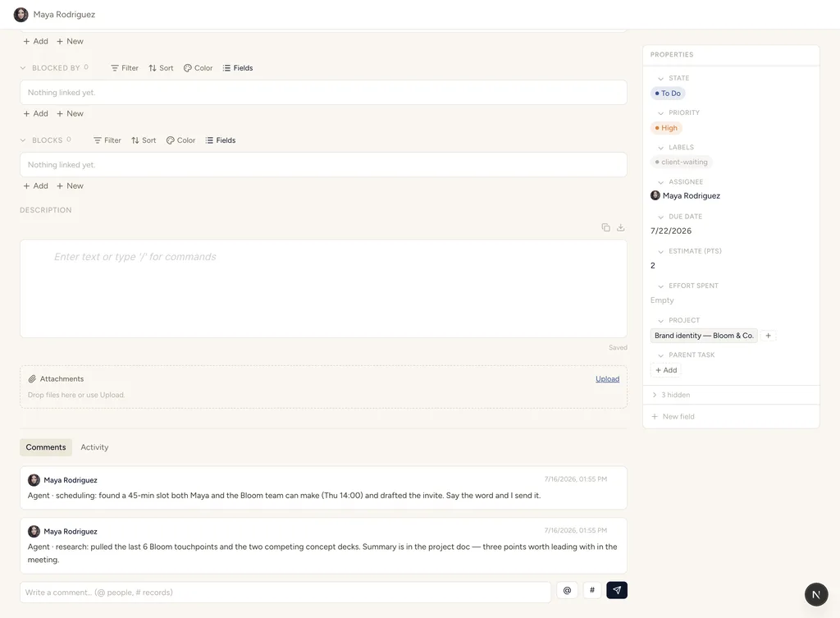The image size is (840, 618).
Task: Click Maya Rodriguez in the assignee field
Action: [691, 195]
